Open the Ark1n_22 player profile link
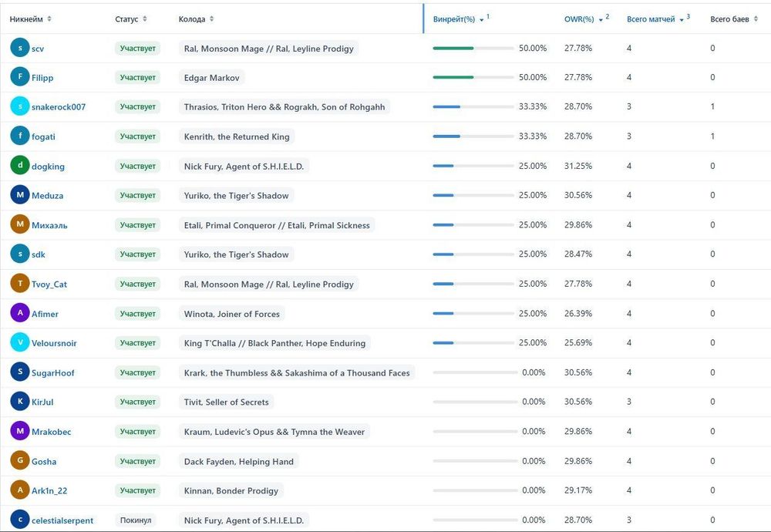The image size is (771, 532). tap(49, 490)
